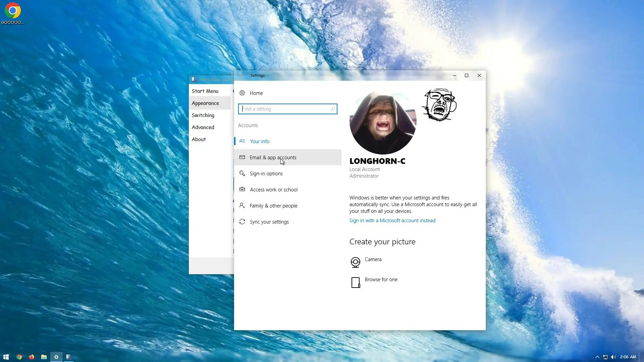Open Chrome from the taskbar
644x362 pixels.
pyautogui.click(x=19, y=357)
